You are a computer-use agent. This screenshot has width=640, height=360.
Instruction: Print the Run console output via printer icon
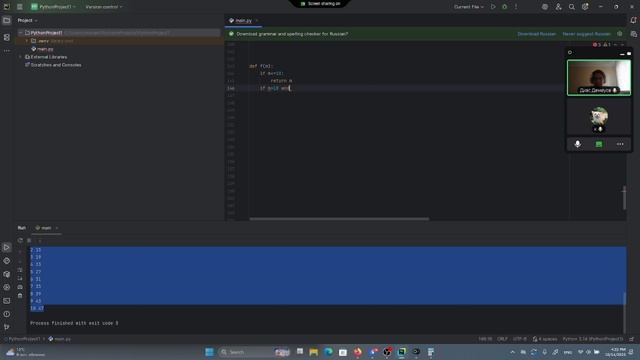pos(20,287)
